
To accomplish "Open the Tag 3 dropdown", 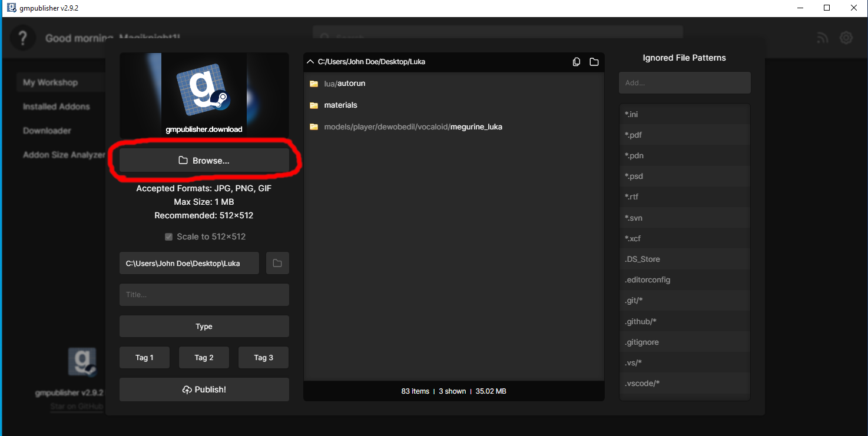I will click(264, 358).
